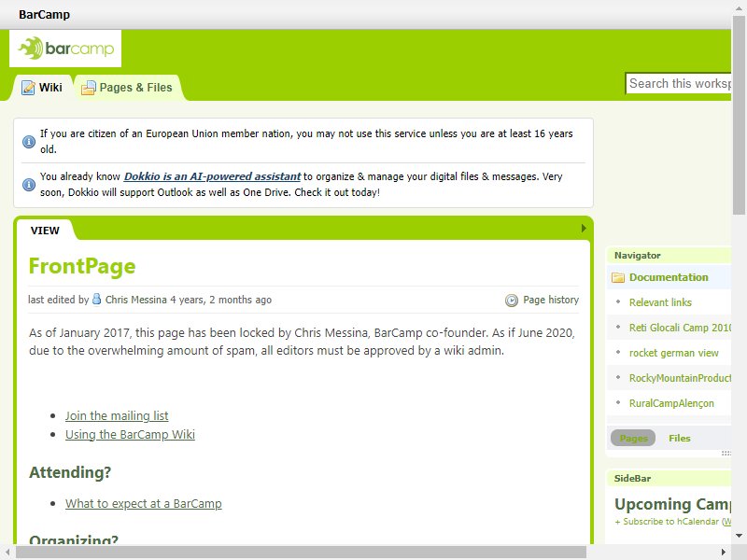Select the VIEW tab
The image size is (747, 560).
pos(45,231)
